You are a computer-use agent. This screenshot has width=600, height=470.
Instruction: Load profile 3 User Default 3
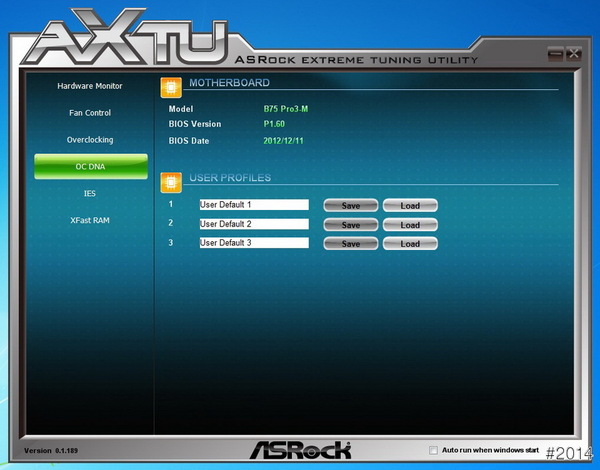(x=410, y=243)
